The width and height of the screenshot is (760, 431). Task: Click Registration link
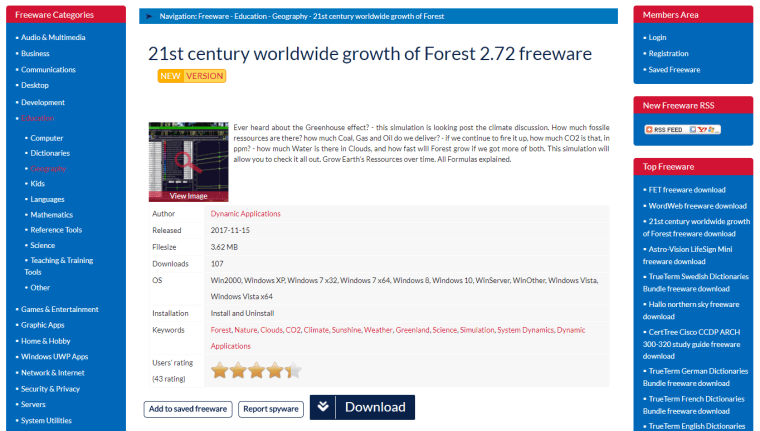click(668, 53)
